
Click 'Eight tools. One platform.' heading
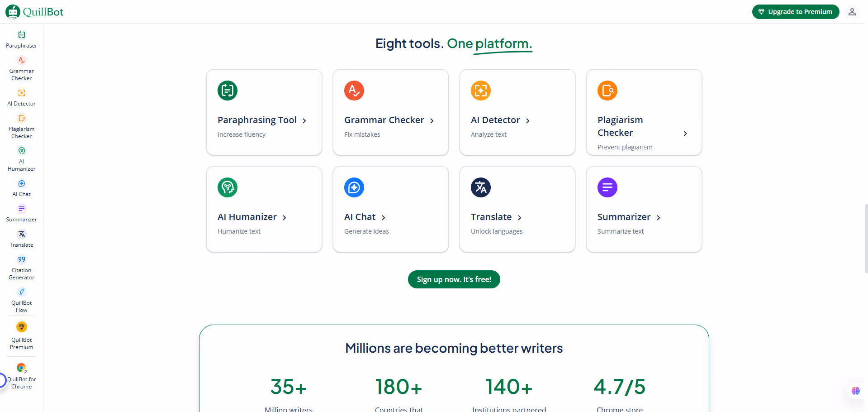(x=454, y=44)
